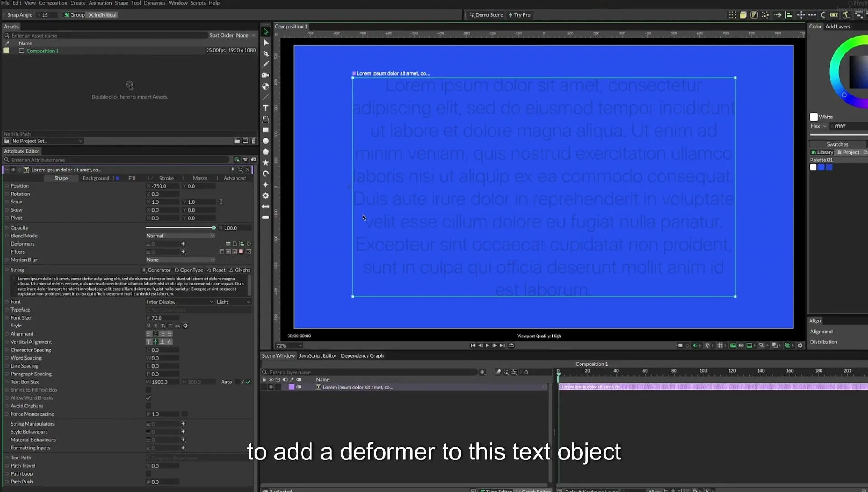Select the Ellipse shape tool

[266, 141]
